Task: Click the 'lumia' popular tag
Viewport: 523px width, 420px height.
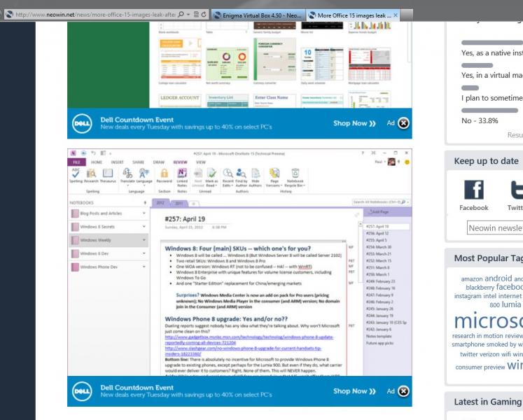Action: (x=511, y=304)
